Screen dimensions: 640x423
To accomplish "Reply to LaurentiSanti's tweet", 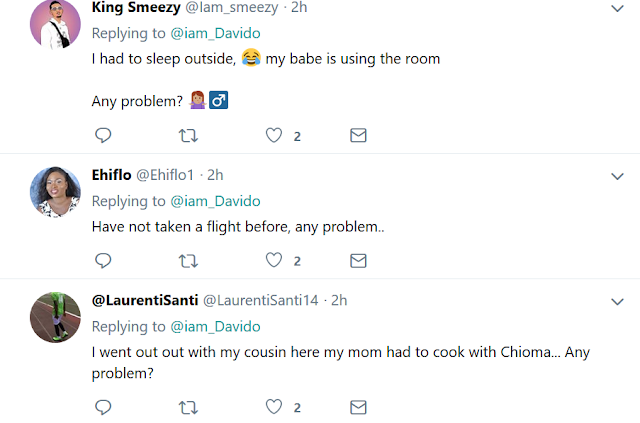I will pos(102,407).
